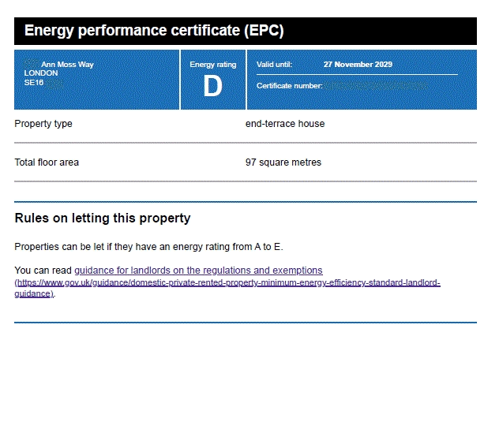Click the Energy rating label
Screen dimensions: 499x448
coord(212,65)
